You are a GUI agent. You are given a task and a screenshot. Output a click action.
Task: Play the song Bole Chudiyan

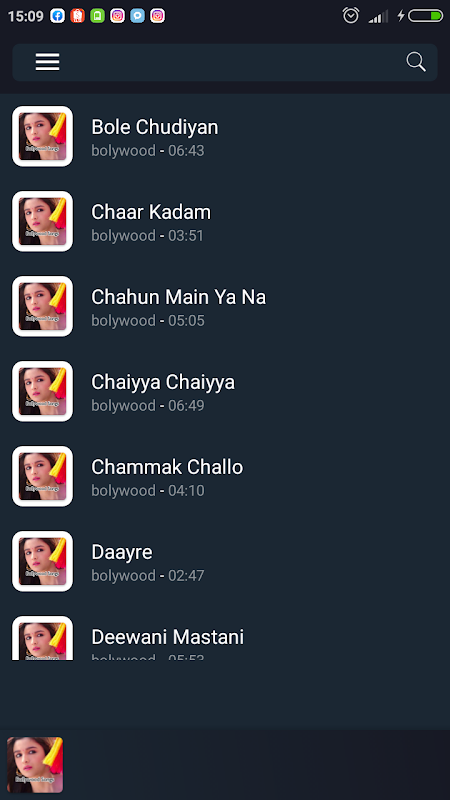click(225, 136)
